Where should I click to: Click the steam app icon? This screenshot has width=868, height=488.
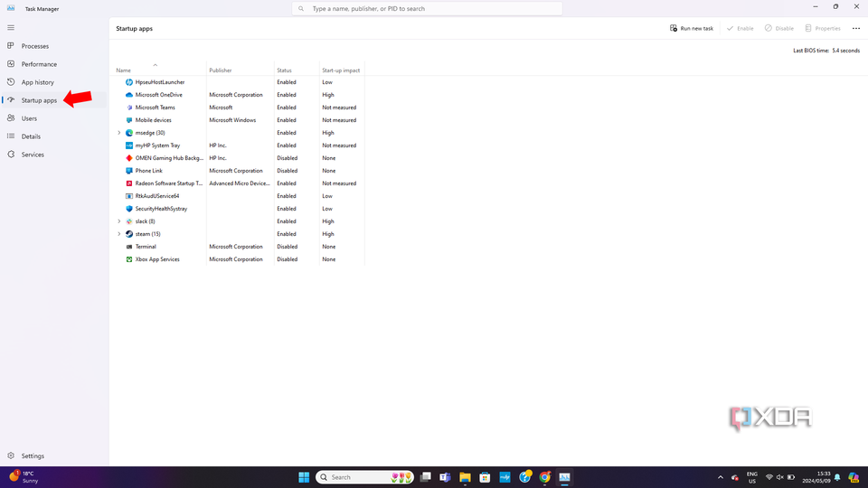129,234
